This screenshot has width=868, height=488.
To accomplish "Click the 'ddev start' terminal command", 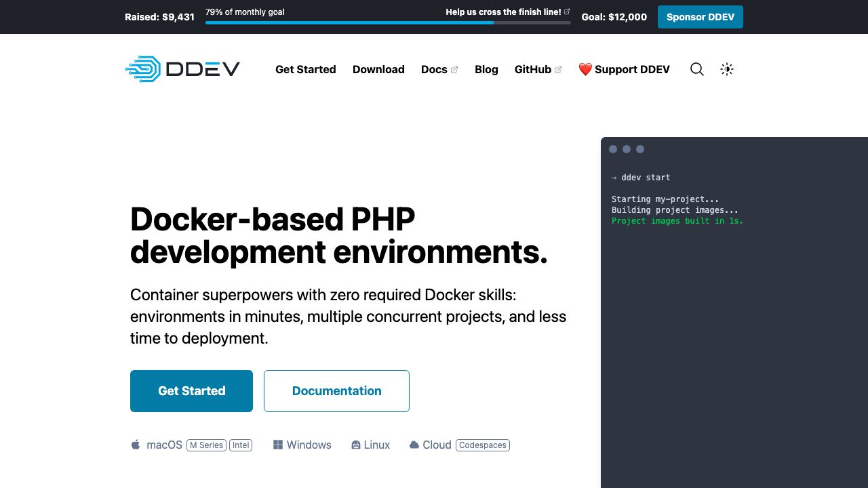I will coord(646,178).
